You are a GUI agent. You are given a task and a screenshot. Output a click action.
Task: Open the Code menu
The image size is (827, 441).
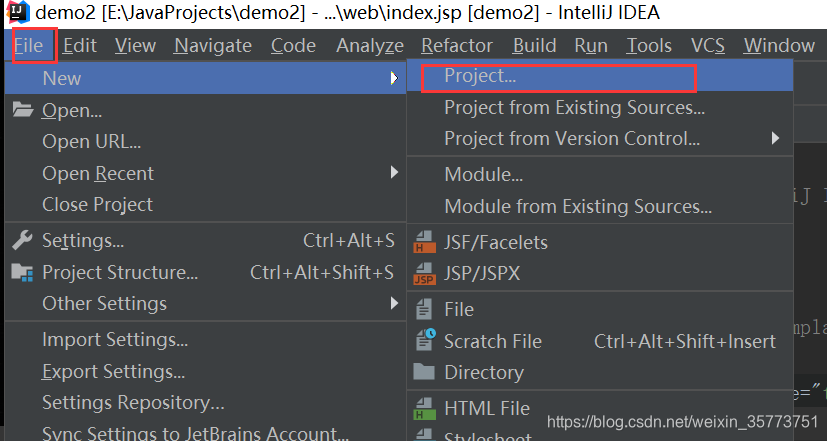point(293,46)
